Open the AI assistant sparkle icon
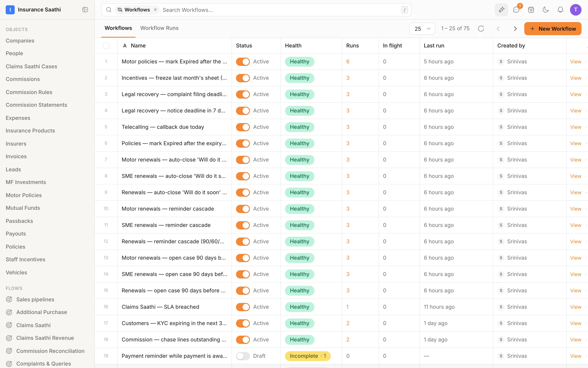Screen dimensions: 588x368 click(501, 10)
